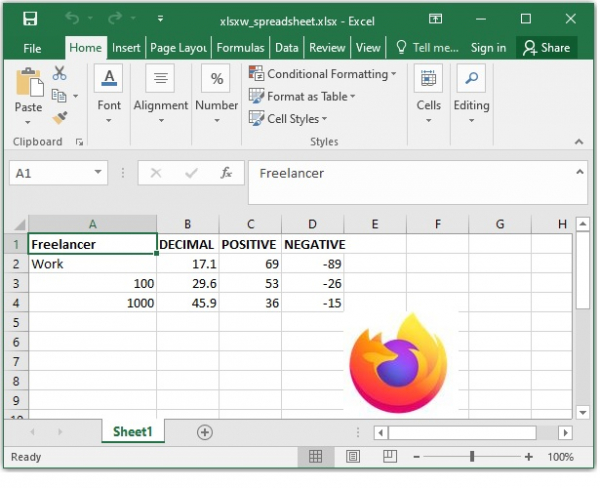The width and height of the screenshot is (600, 488).
Task: Open the Copy dropdown arrow
Action: point(75,96)
